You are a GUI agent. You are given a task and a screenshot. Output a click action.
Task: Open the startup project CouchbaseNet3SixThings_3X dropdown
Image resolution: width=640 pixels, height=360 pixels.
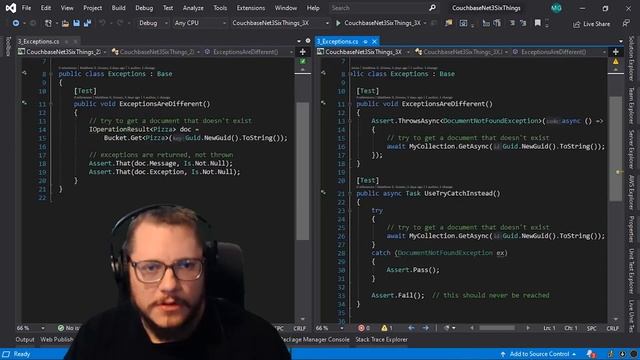(280, 23)
